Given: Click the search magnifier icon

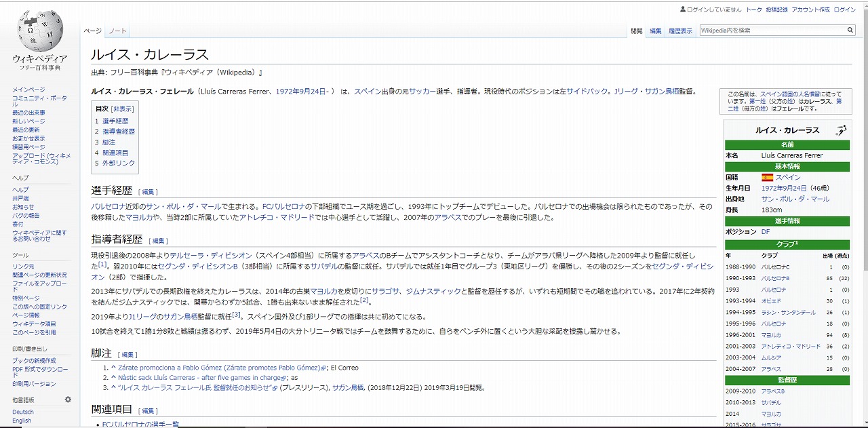Looking at the screenshot, I should [x=850, y=31].
